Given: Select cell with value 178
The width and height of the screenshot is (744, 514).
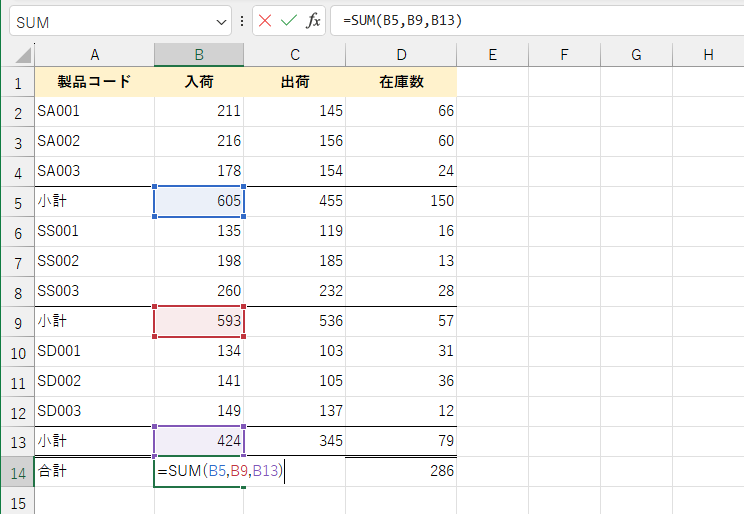Looking at the screenshot, I should click(x=199, y=171).
